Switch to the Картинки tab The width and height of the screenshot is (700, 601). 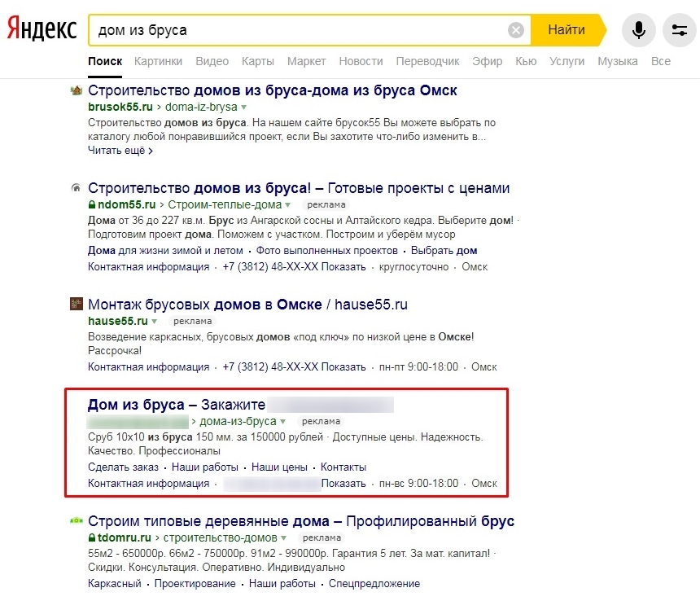point(159,61)
